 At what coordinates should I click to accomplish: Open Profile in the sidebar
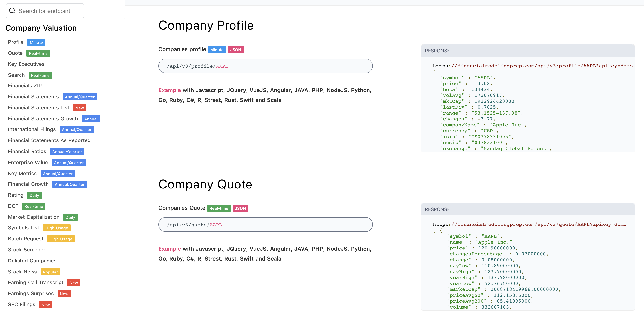pos(16,42)
